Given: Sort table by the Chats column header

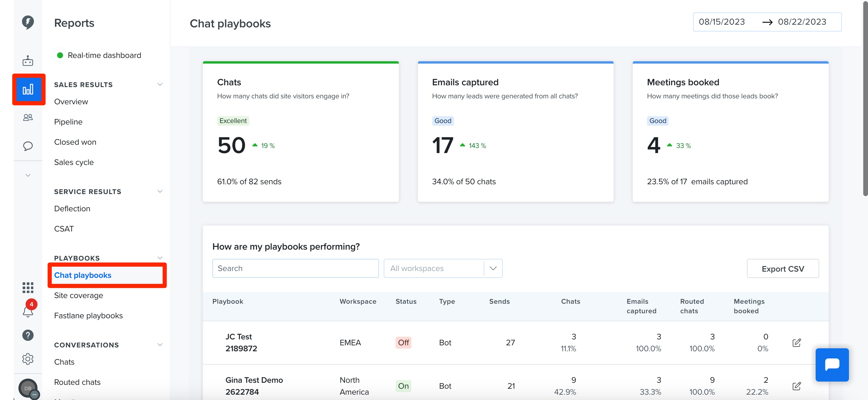Looking at the screenshot, I should click(571, 301).
